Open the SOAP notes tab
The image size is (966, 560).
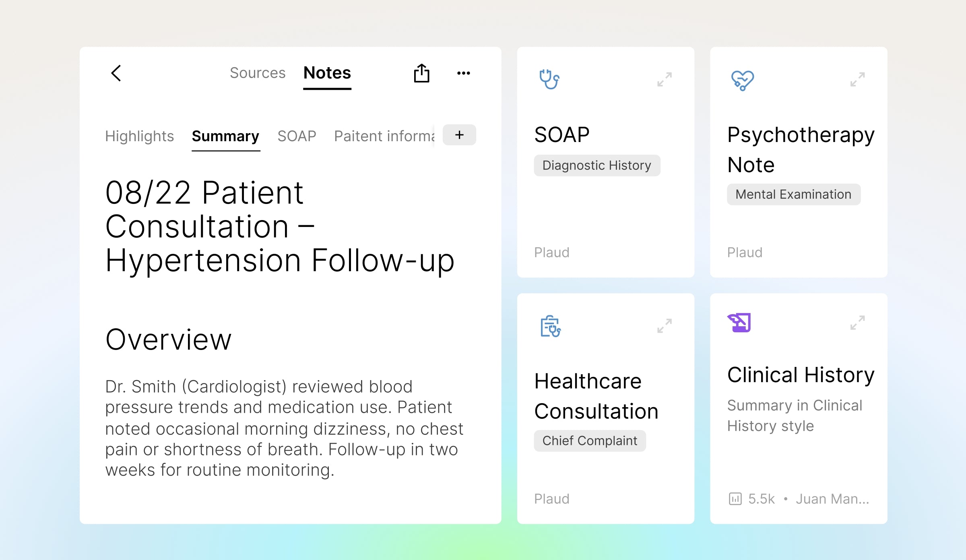pyautogui.click(x=297, y=136)
